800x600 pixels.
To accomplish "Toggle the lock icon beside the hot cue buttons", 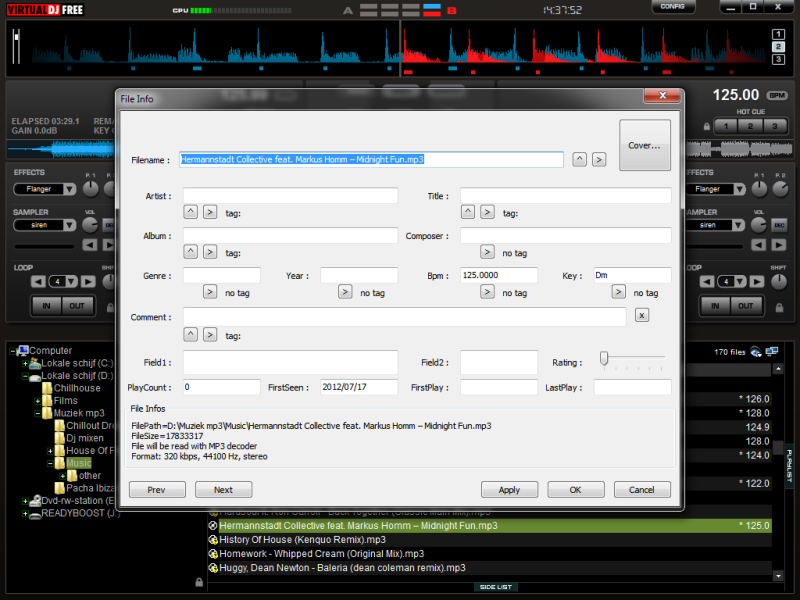I will 707,127.
